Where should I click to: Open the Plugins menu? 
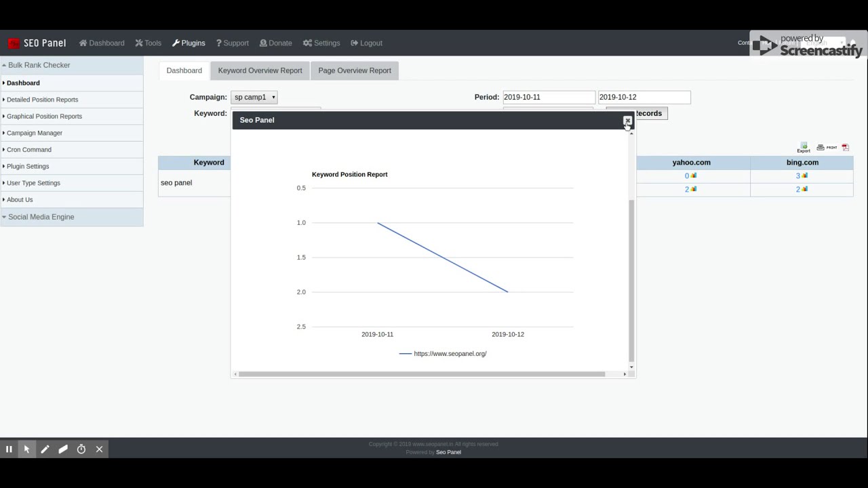click(x=189, y=43)
